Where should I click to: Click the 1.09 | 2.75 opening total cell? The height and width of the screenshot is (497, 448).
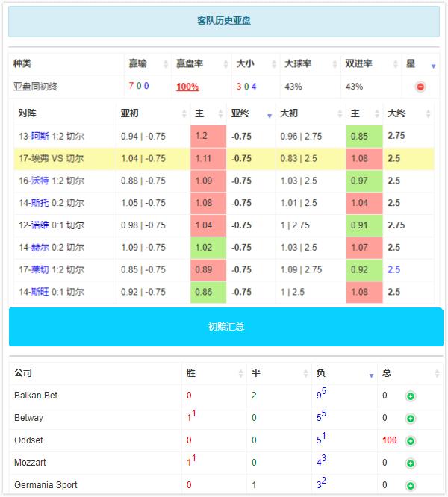(301, 269)
